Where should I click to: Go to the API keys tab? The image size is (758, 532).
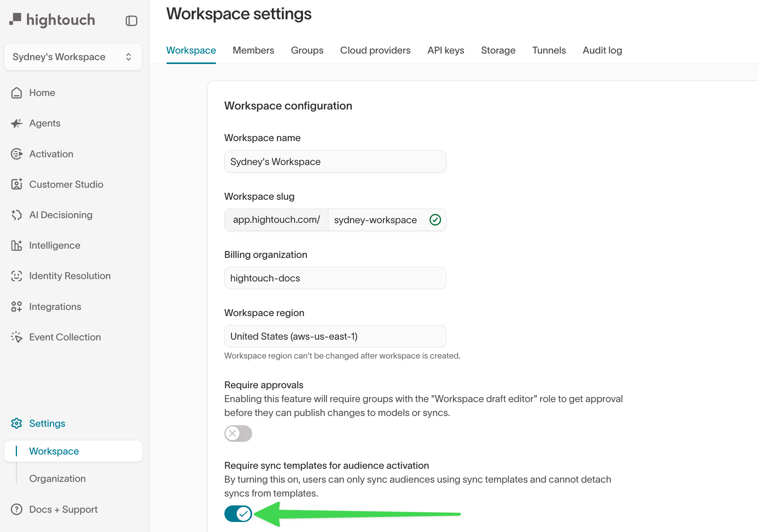[x=446, y=50]
